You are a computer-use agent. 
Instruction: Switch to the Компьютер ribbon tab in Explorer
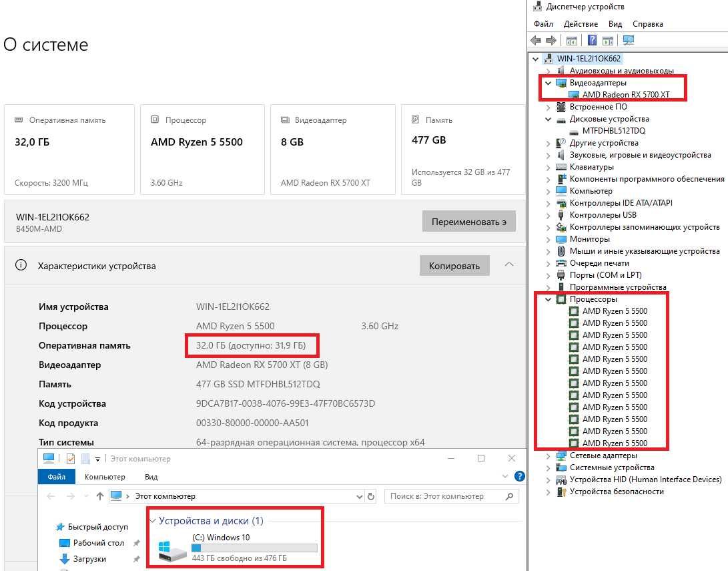tap(105, 477)
